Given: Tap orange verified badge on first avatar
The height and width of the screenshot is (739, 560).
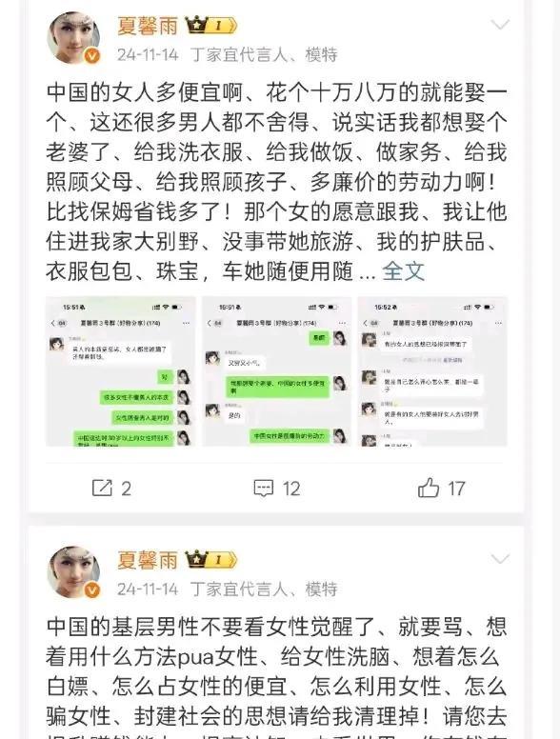Looking at the screenshot, I should (x=92, y=56).
